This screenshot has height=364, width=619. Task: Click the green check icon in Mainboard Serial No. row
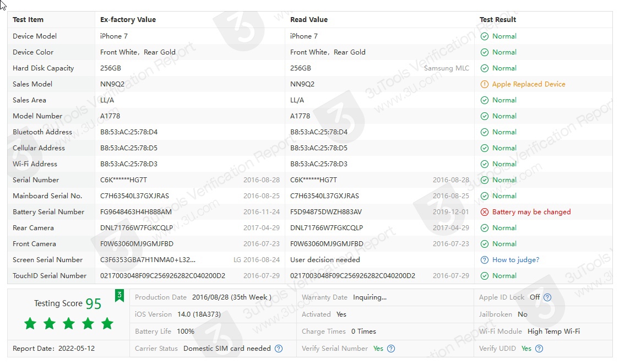485,196
